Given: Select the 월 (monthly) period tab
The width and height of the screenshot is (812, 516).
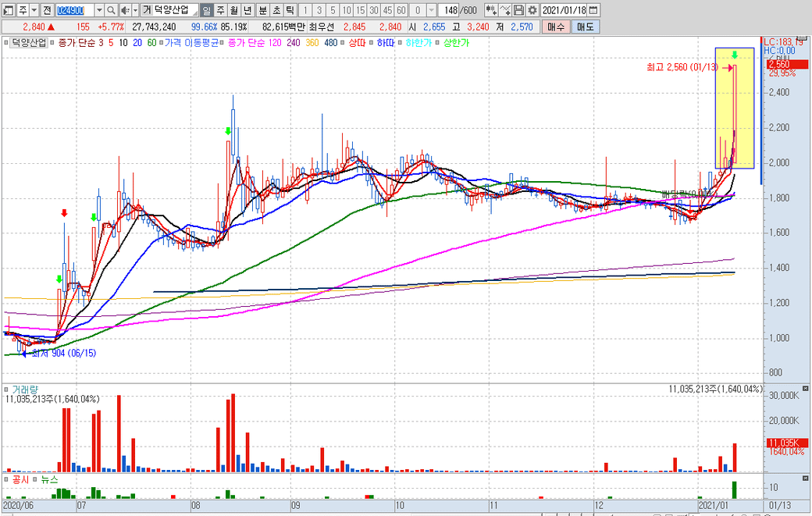Looking at the screenshot, I should (x=233, y=10).
